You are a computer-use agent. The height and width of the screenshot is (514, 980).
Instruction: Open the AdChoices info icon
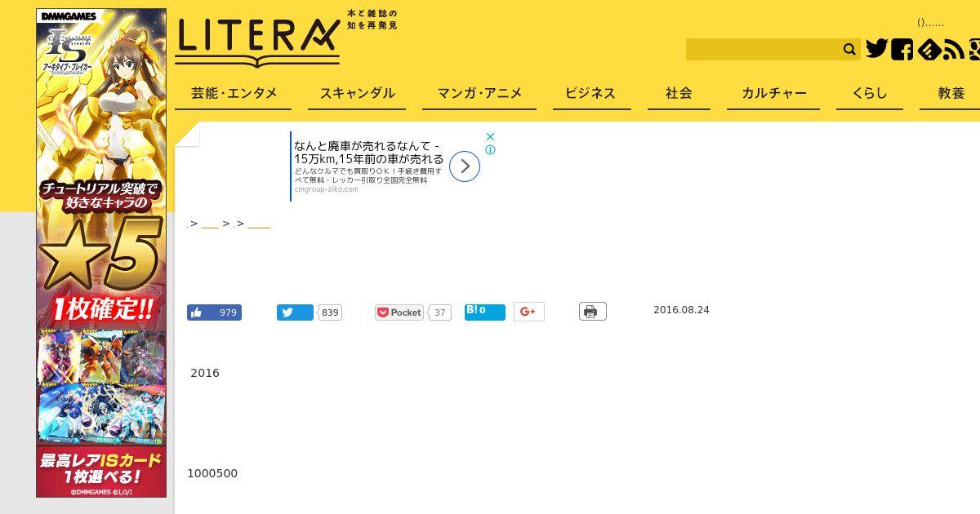click(490, 150)
